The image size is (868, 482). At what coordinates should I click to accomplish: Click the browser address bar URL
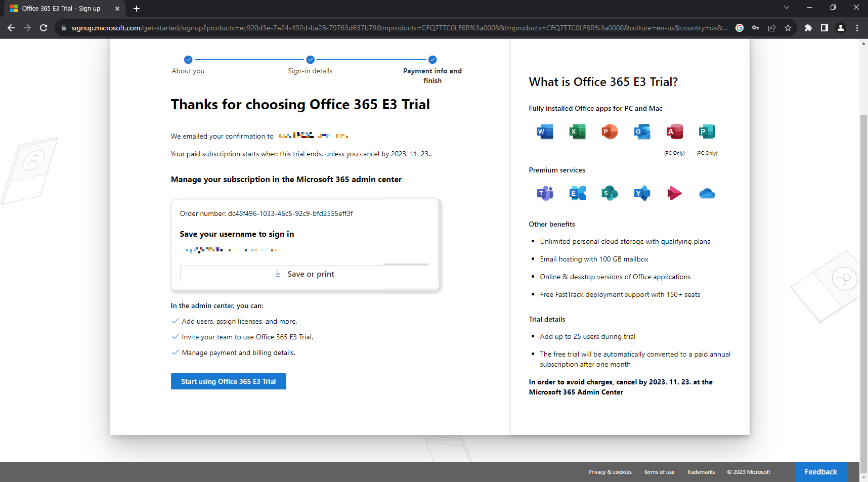pyautogui.click(x=400, y=28)
